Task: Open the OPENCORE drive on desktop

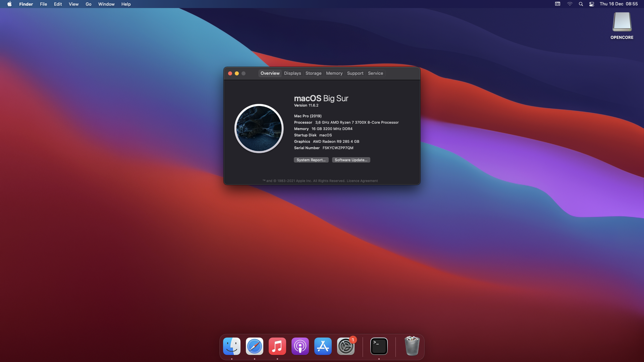Action: [622, 22]
